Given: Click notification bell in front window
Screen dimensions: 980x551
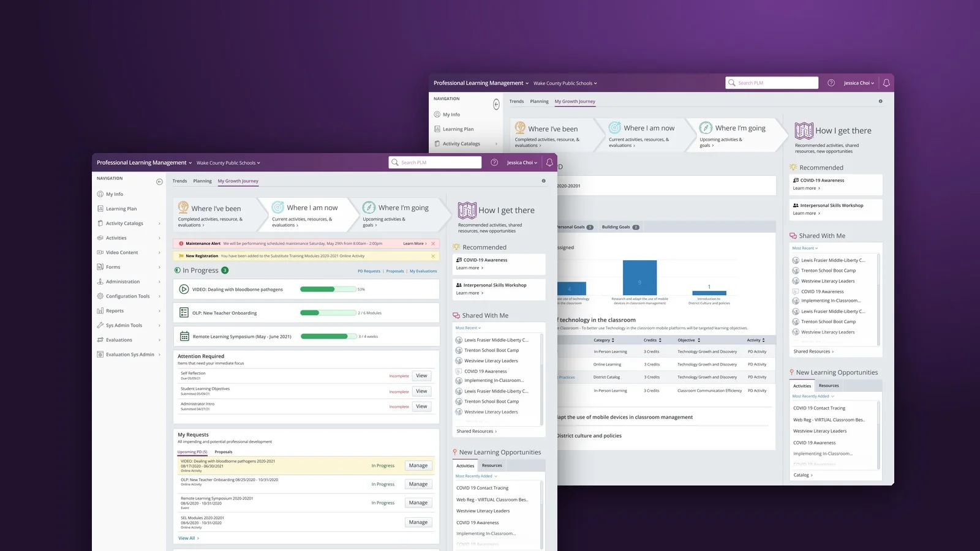Looking at the screenshot, I should tap(549, 162).
